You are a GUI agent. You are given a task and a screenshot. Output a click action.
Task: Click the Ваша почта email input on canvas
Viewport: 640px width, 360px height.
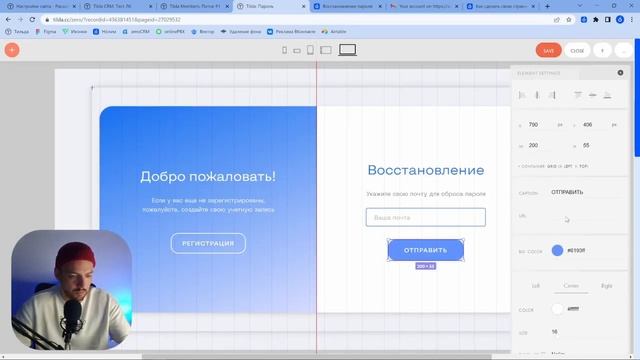(425, 217)
